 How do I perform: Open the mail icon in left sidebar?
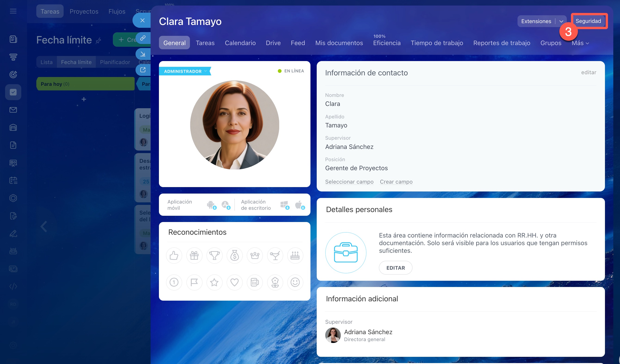click(x=13, y=110)
